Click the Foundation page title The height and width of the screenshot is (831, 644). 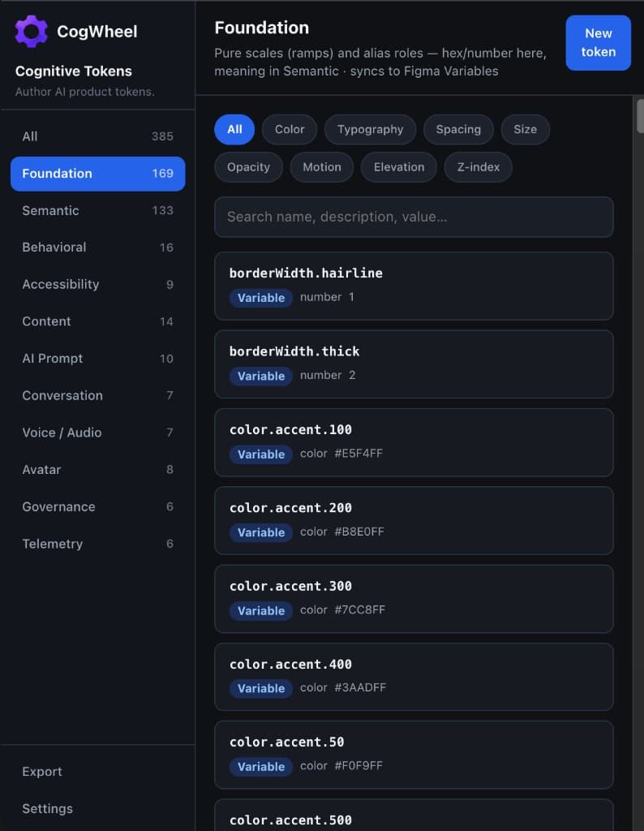pos(262,28)
